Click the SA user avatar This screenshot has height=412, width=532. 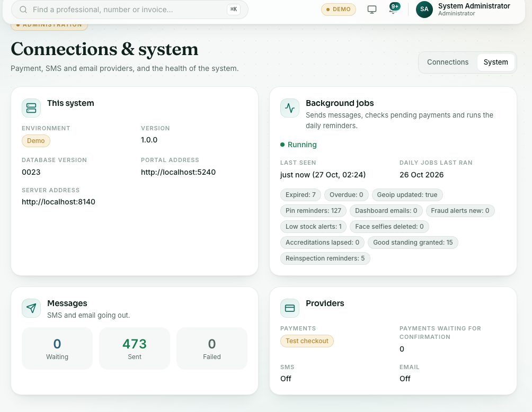point(424,9)
